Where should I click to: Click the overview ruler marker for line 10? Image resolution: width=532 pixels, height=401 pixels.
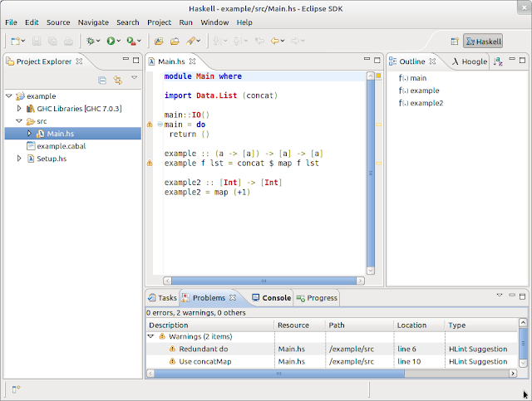(378, 163)
